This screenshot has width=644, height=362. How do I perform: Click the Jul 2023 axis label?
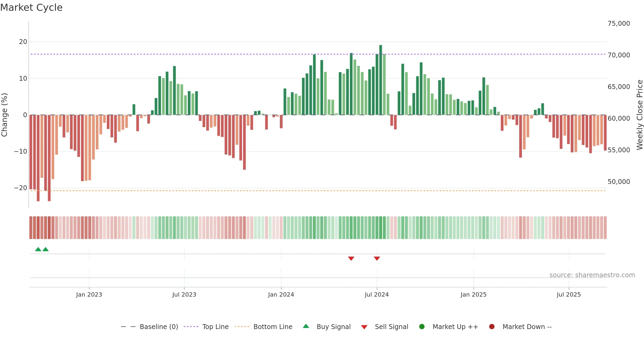184,295
